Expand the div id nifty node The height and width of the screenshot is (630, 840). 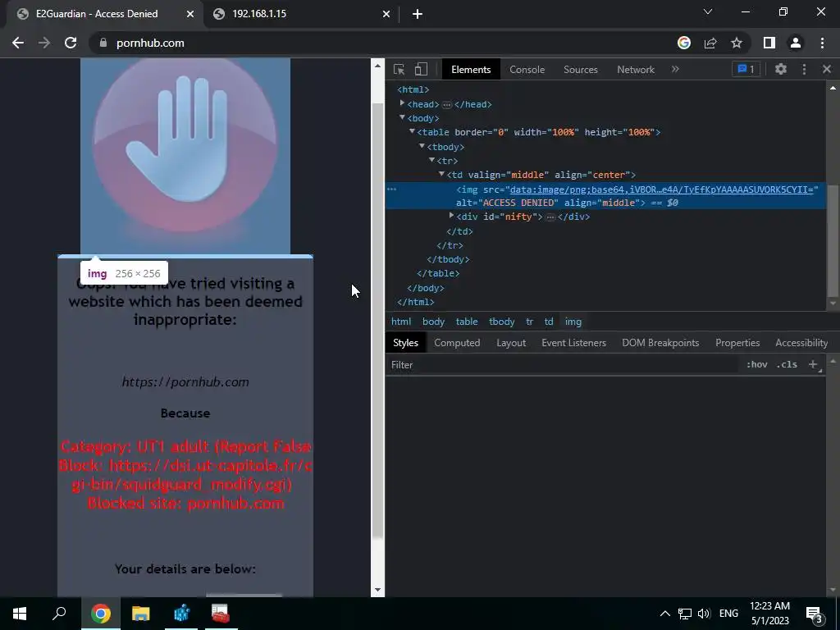tap(451, 216)
